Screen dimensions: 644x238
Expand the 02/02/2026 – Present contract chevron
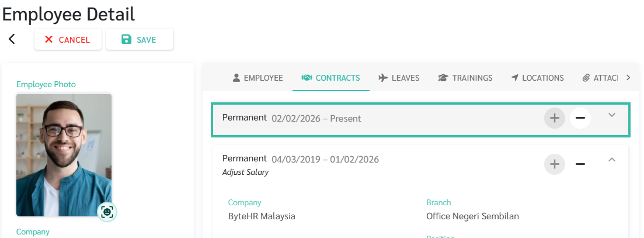tap(611, 115)
